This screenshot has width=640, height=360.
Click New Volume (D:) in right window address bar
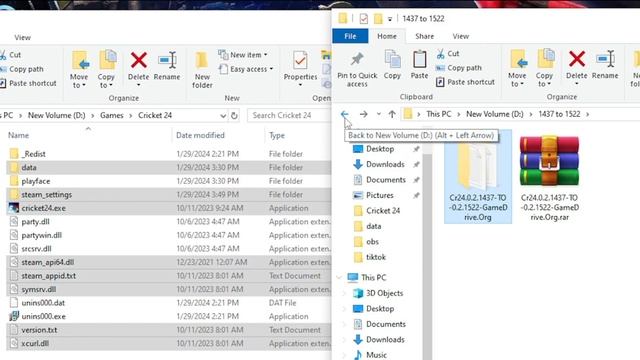[495, 114]
